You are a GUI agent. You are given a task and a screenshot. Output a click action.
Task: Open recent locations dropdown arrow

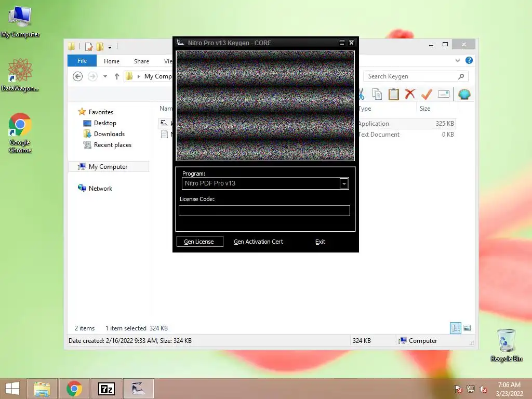coord(105,76)
